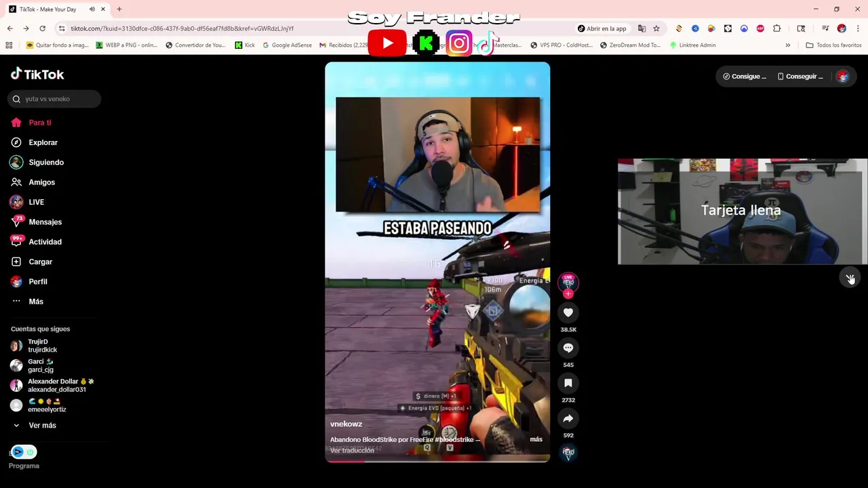Go to the Siguiendo feed

37,163
